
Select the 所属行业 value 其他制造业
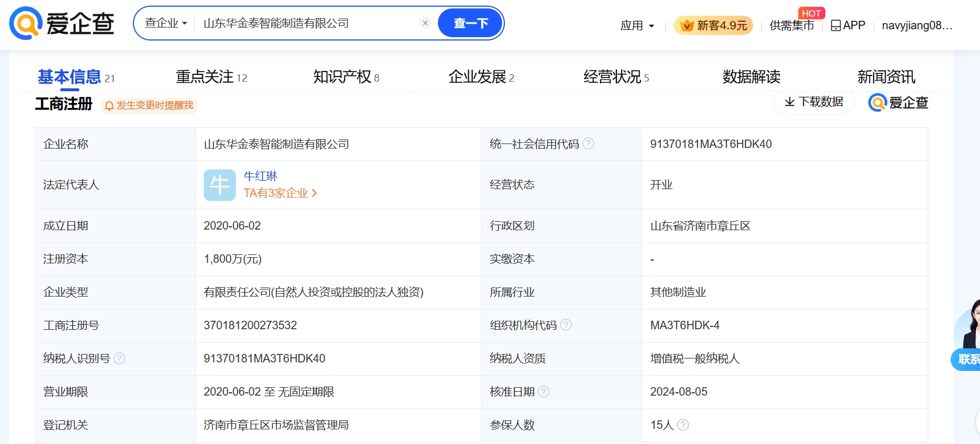pos(678,292)
